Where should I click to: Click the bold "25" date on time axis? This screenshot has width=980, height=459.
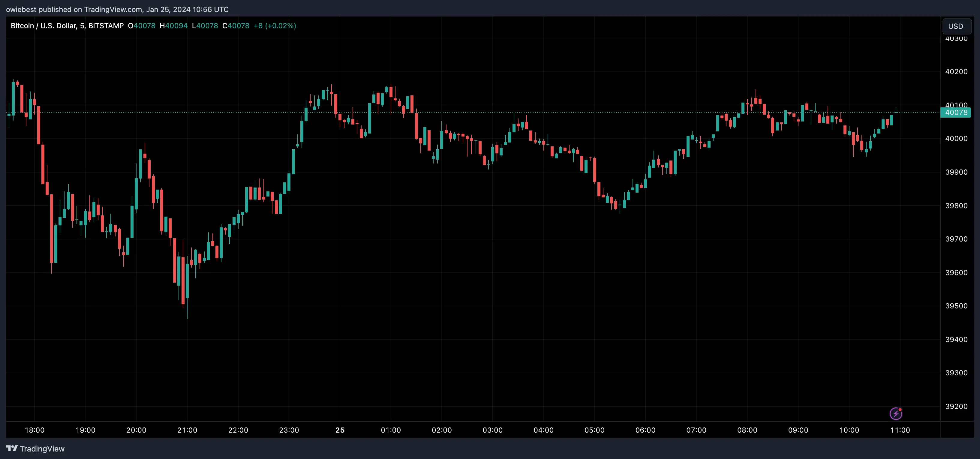[340, 430]
